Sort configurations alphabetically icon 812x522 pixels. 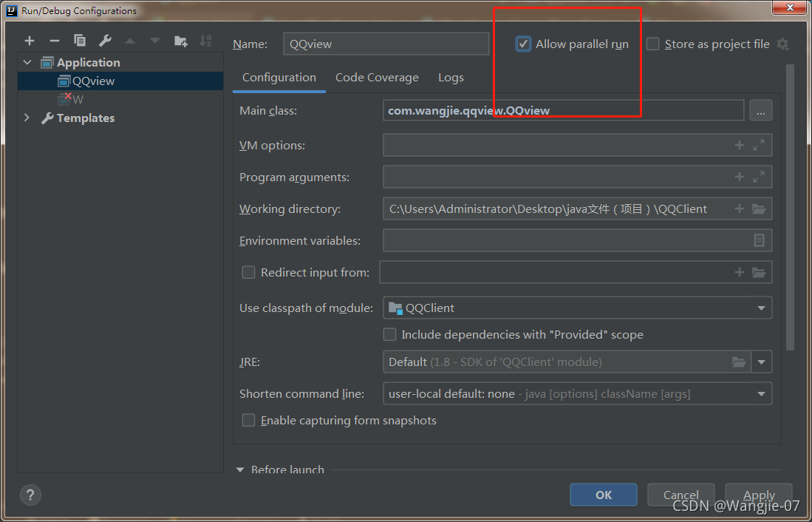click(205, 41)
